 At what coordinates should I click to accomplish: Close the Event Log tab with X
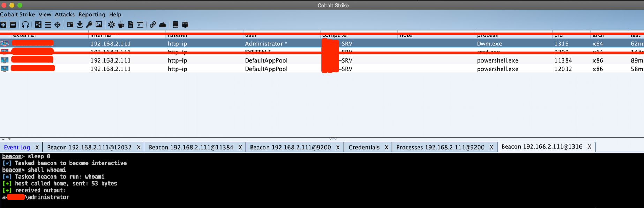tap(37, 148)
